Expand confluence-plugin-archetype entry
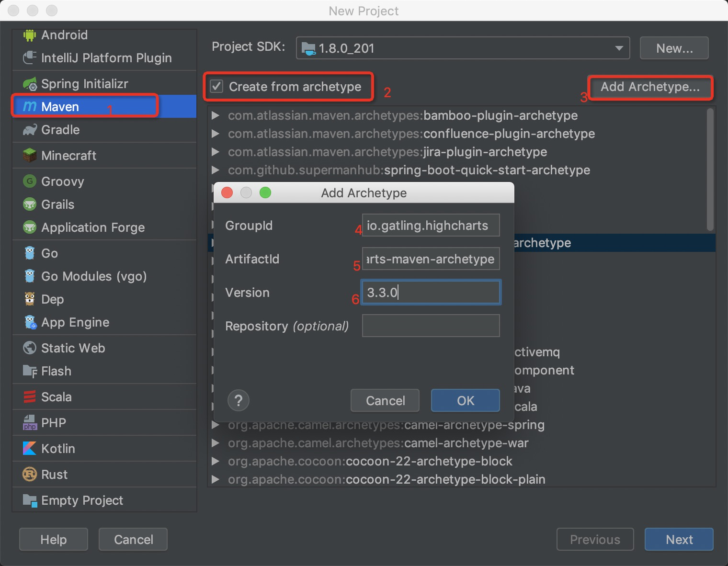This screenshot has width=728, height=566. coord(216,134)
